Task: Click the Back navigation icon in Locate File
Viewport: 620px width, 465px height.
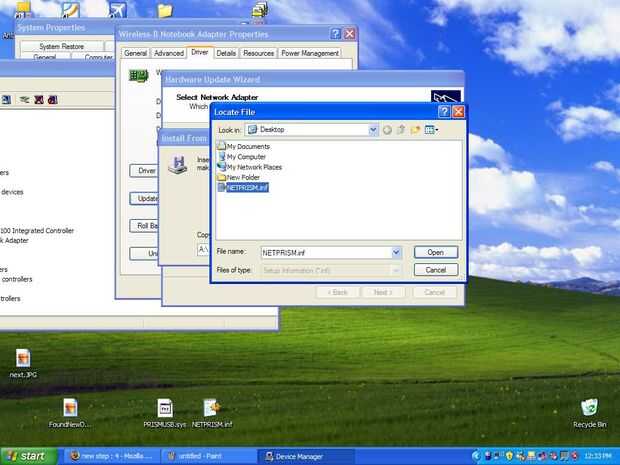Action: click(387, 130)
